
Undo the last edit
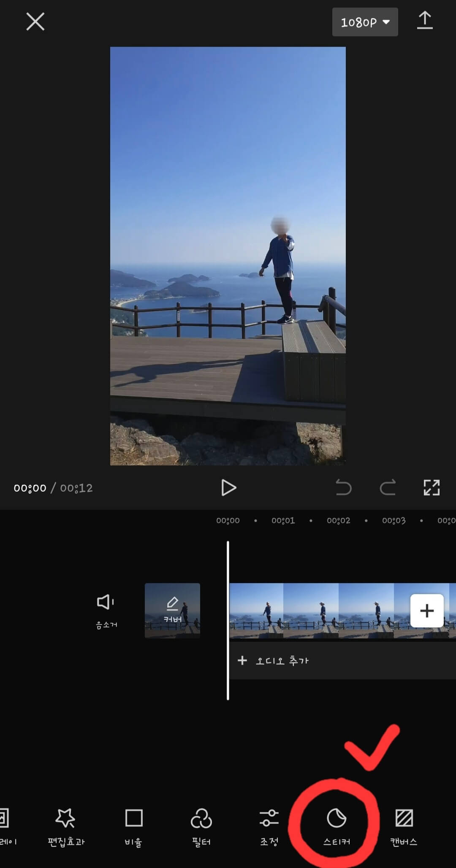(343, 488)
